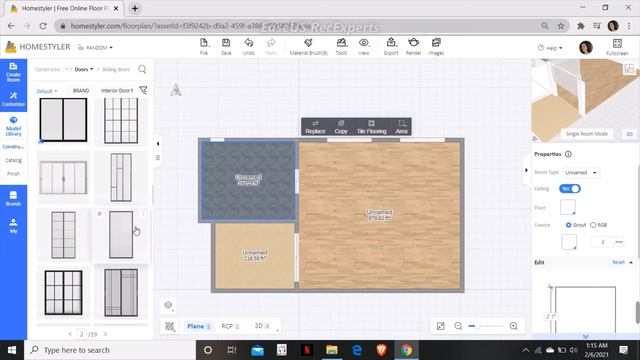Choose Tile Flooring for the room
Screen dimensions: 640x360
click(371, 127)
